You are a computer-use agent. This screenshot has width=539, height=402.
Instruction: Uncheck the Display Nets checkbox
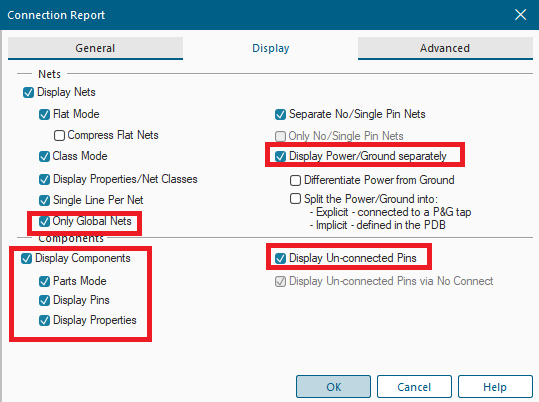click(x=28, y=92)
